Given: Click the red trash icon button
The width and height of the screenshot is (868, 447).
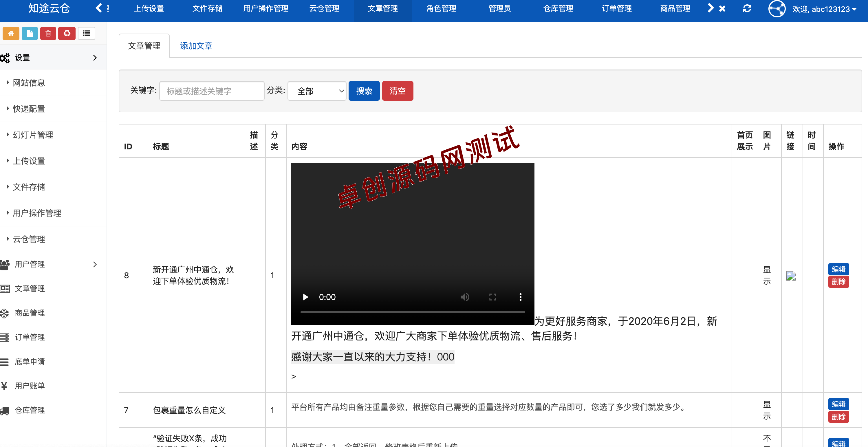Looking at the screenshot, I should (x=48, y=33).
